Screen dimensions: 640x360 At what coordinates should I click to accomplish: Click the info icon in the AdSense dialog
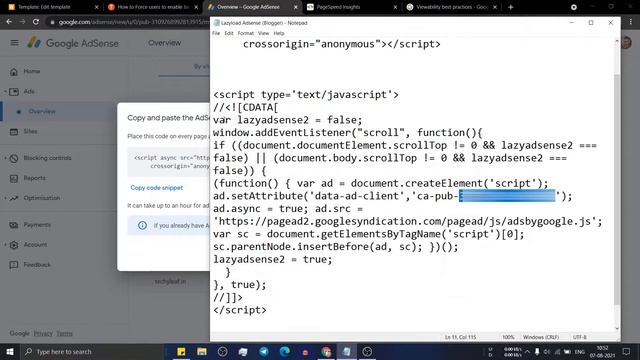click(142, 225)
